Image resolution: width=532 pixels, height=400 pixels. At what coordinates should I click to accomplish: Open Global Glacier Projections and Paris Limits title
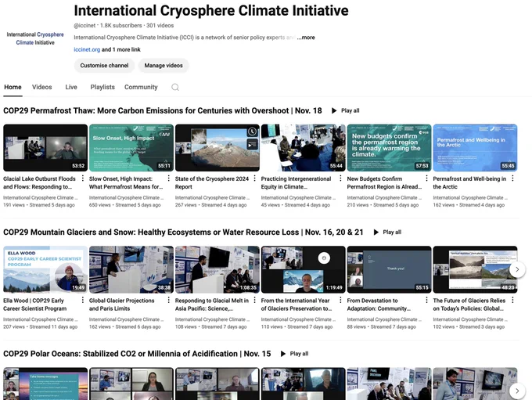click(x=122, y=305)
